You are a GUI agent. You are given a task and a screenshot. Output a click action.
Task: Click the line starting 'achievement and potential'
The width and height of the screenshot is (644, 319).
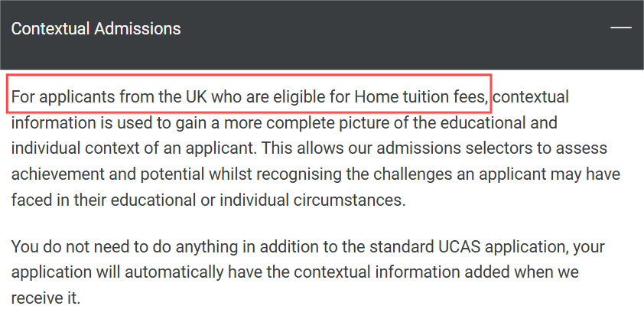click(315, 174)
